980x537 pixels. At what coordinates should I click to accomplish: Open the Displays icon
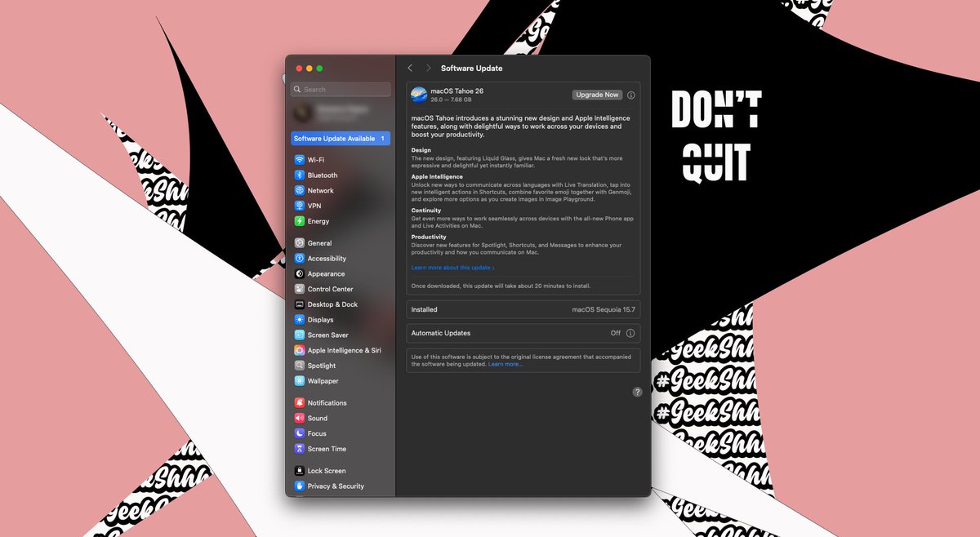pos(300,320)
